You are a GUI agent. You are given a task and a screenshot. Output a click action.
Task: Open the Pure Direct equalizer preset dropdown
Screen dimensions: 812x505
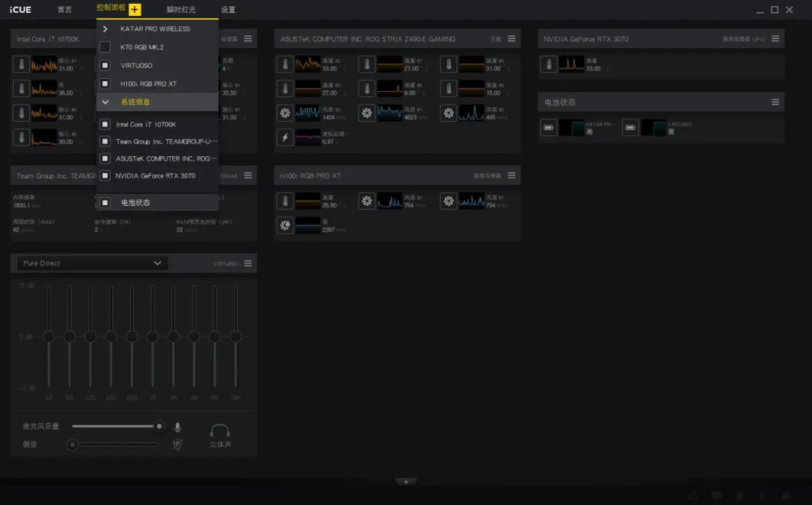pyautogui.click(x=92, y=263)
